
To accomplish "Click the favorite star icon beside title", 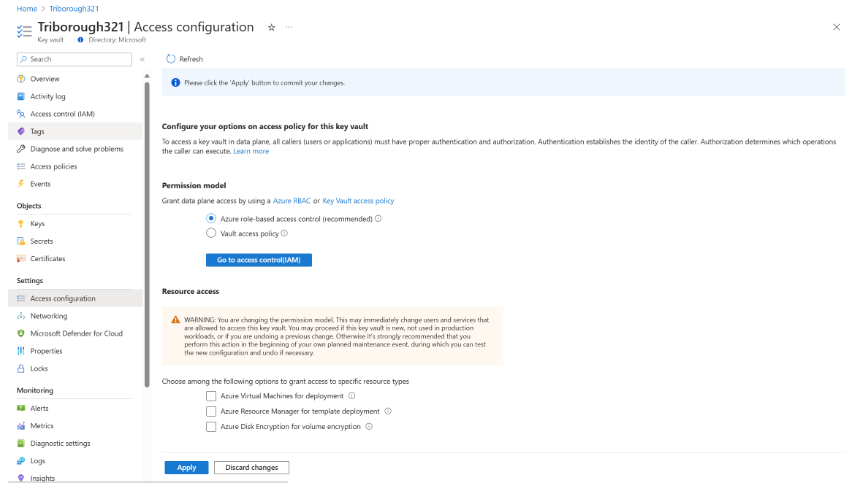I will tap(271, 27).
